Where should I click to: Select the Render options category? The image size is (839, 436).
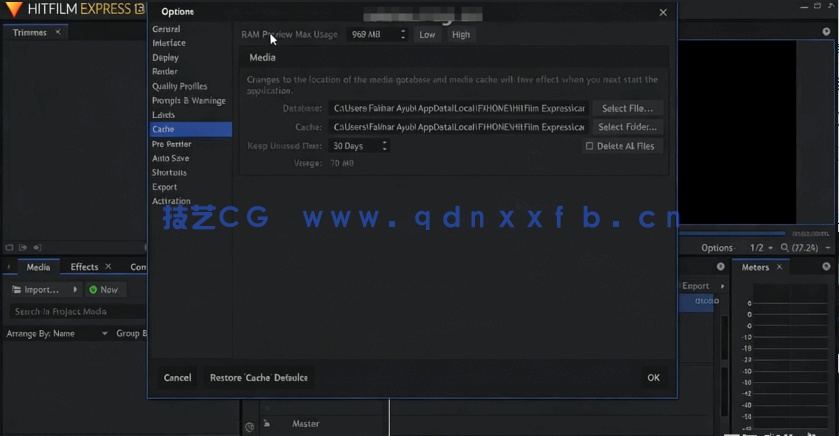tap(165, 72)
